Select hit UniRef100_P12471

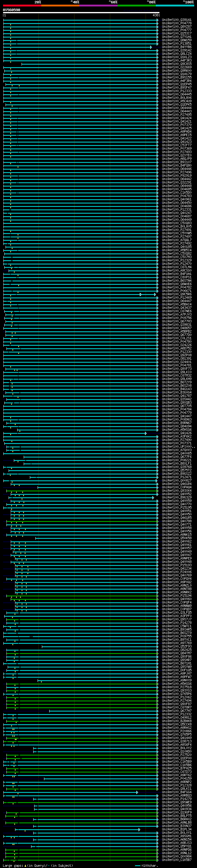[176, 477]
